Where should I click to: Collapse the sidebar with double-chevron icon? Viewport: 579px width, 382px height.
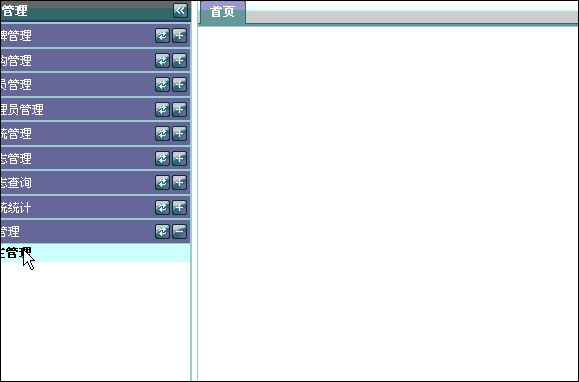pyautogui.click(x=180, y=10)
